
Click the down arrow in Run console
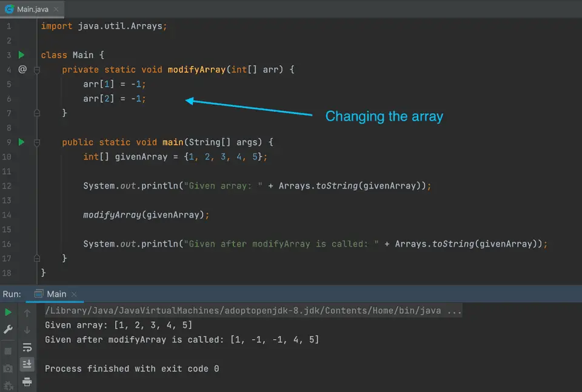click(x=27, y=330)
